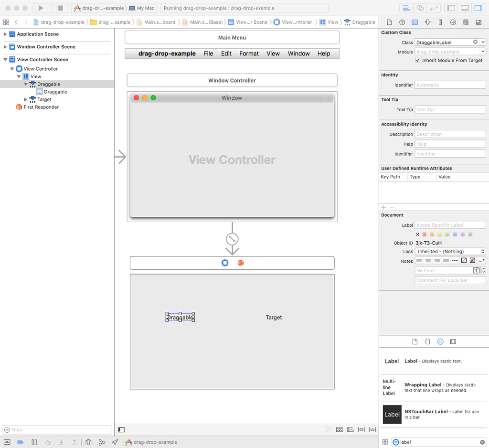Expand the Window Controller Scene triangle

click(5, 47)
